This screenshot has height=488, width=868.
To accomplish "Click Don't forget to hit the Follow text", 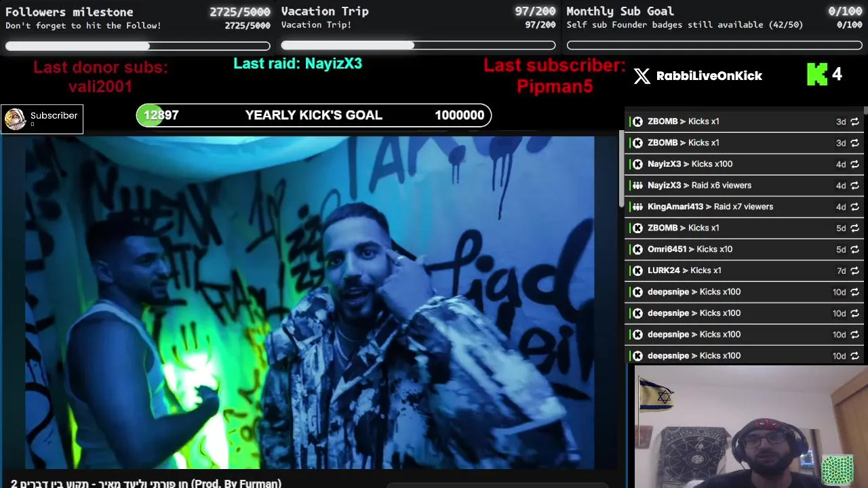I will [83, 26].
